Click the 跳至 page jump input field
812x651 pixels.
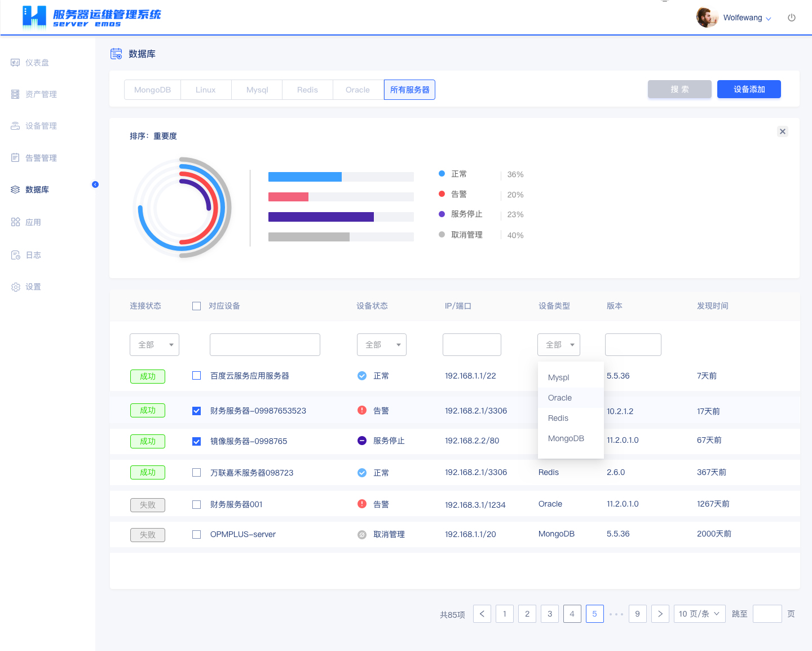[x=767, y=614]
